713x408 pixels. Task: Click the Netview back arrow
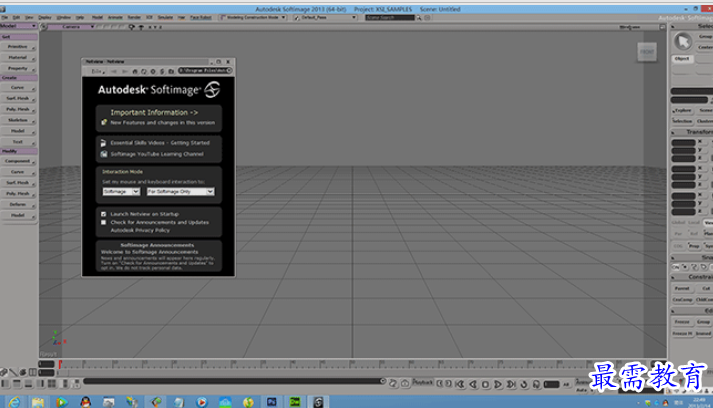[x=114, y=71]
